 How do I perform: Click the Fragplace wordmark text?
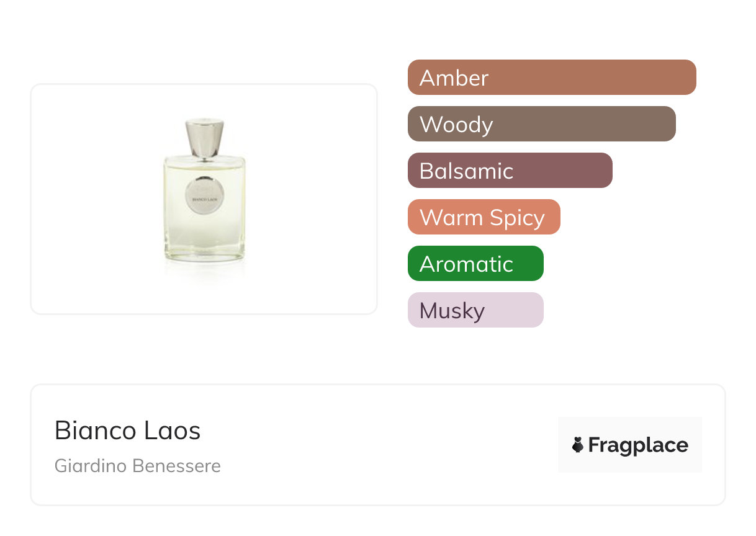point(637,445)
